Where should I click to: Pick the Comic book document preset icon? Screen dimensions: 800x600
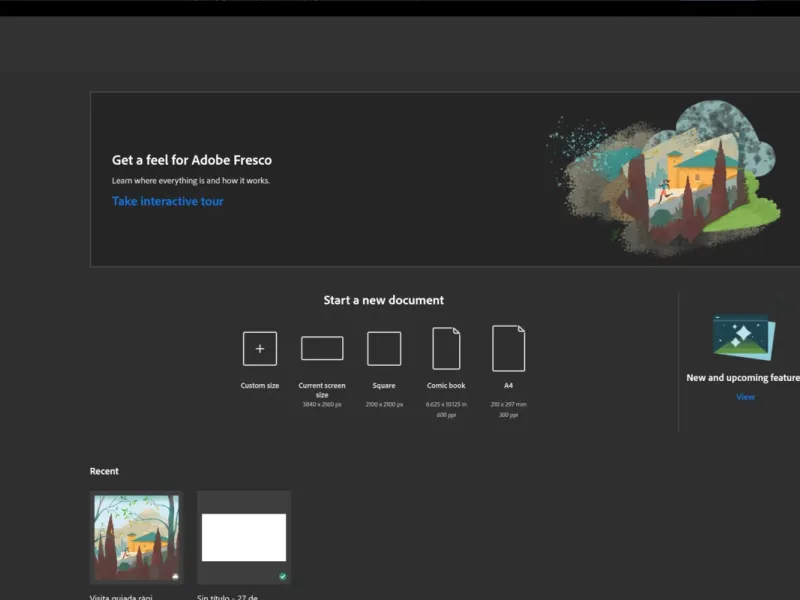[x=446, y=348]
